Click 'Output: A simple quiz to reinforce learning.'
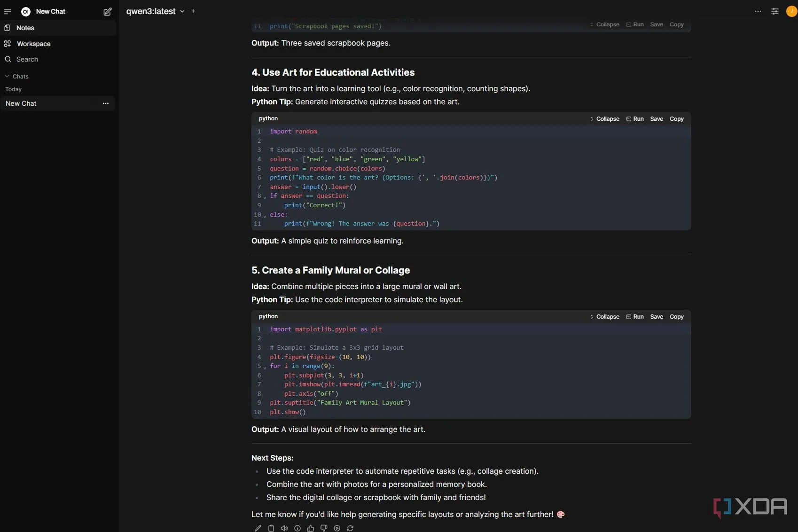Screen dimensions: 798x532 327,241
